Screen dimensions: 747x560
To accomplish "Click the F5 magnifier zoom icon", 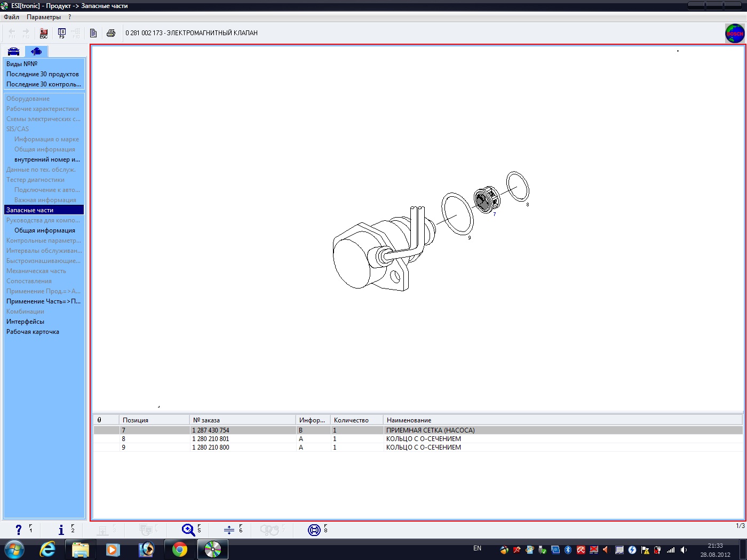I will click(x=188, y=530).
